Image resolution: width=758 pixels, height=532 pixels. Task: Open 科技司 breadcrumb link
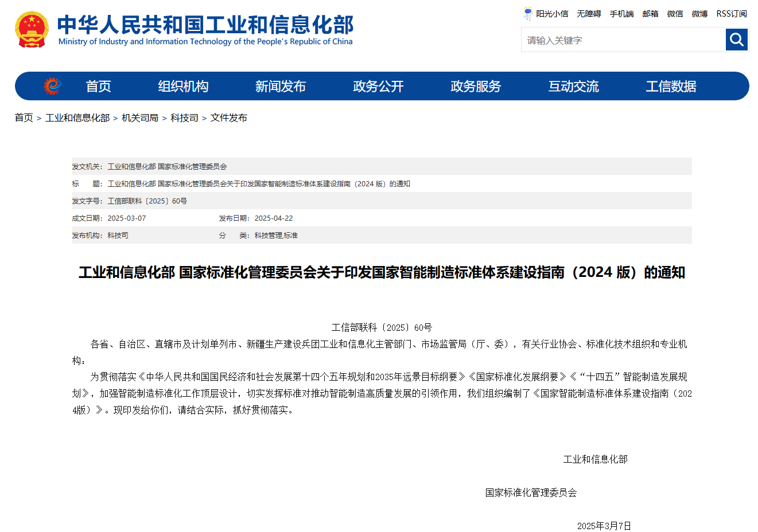click(184, 118)
